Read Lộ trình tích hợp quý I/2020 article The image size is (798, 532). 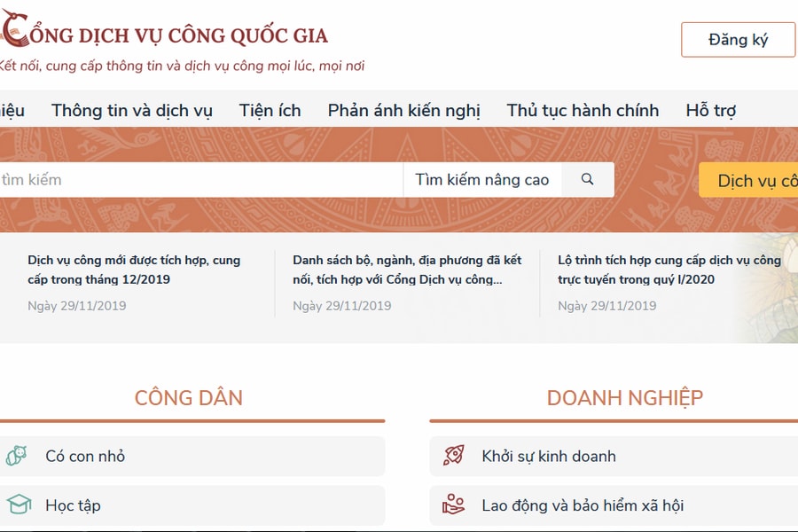tap(669, 270)
